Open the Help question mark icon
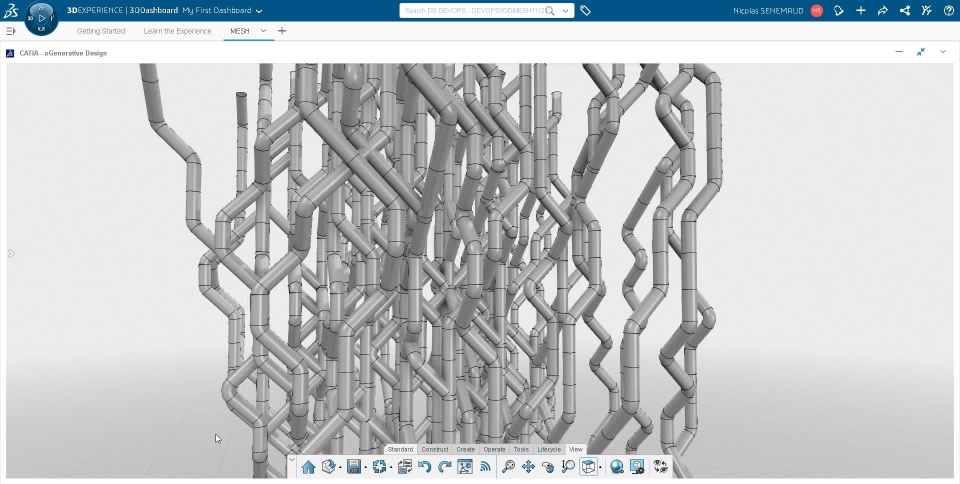This screenshot has width=960, height=484. coord(949,10)
